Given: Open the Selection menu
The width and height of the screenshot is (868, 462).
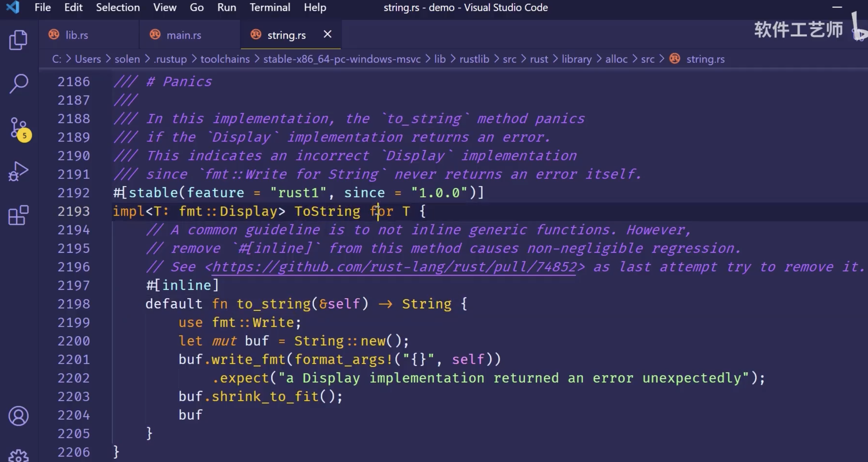Looking at the screenshot, I should (118, 8).
